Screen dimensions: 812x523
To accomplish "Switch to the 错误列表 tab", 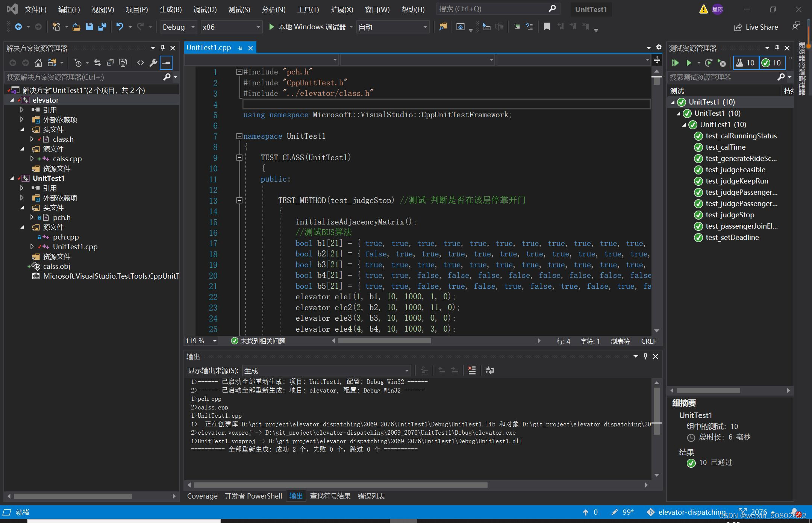I will coord(371,496).
